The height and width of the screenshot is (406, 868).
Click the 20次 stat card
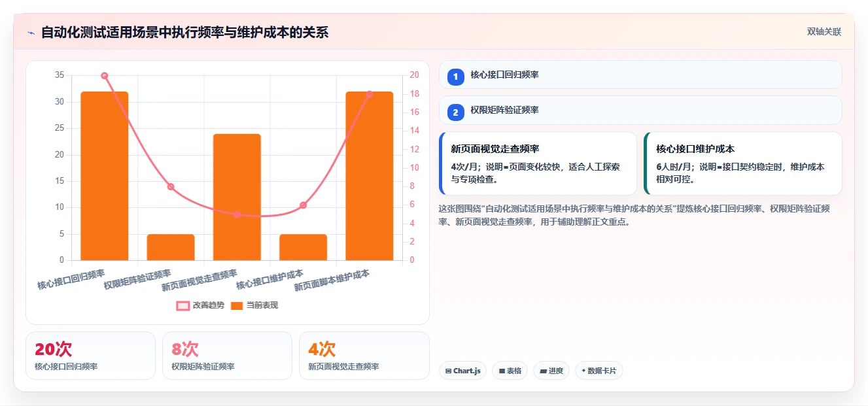(90, 355)
